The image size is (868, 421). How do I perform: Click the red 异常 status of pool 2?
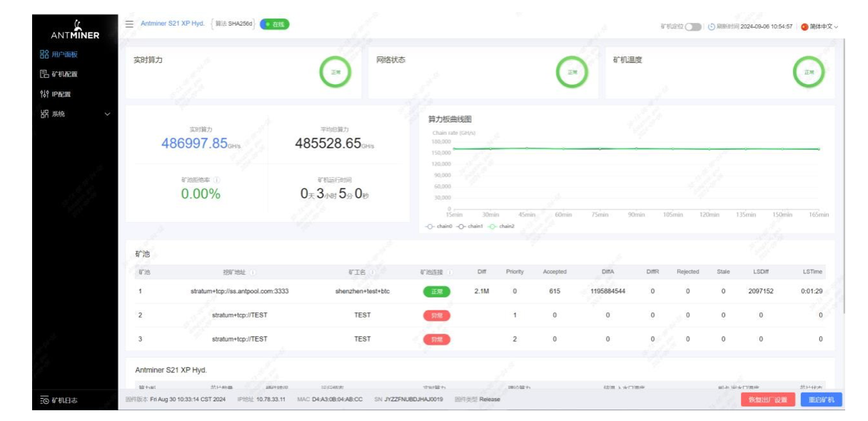pos(436,315)
